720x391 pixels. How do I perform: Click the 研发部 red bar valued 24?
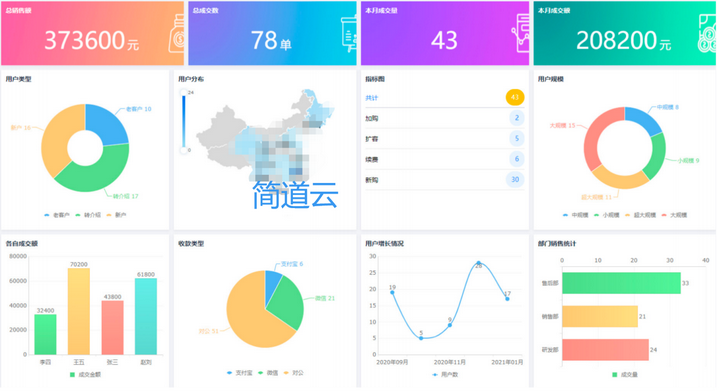pyautogui.click(x=605, y=350)
